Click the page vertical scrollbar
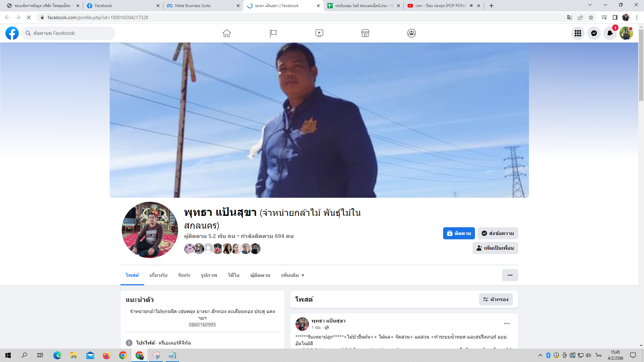This screenshot has height=362, width=644. (x=641, y=64)
